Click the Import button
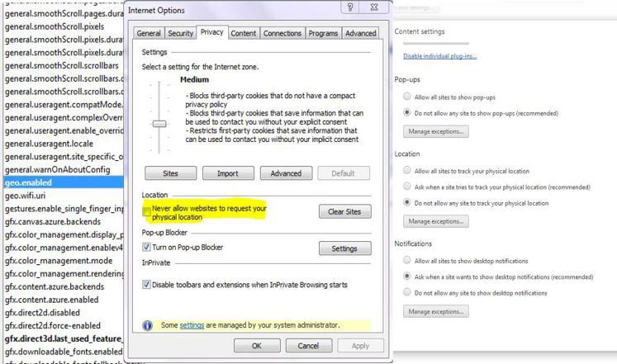617x364 pixels. (227, 174)
